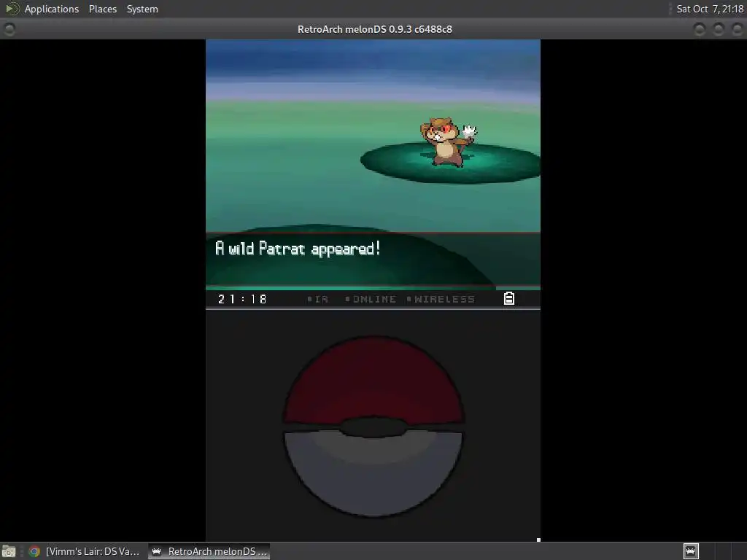Click the "A wild Patrat appeared!" message

coord(298,249)
